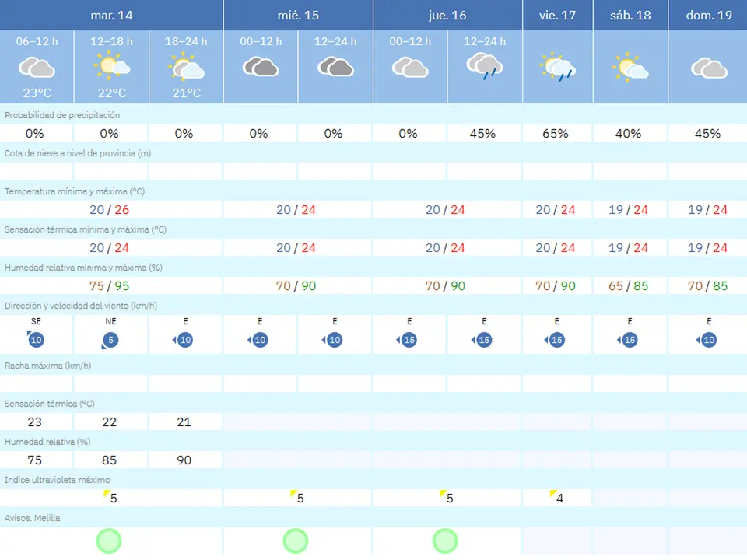Click mié. 15 00–12 h dark cloud icon
This screenshot has width=747, height=560.
pos(261,67)
